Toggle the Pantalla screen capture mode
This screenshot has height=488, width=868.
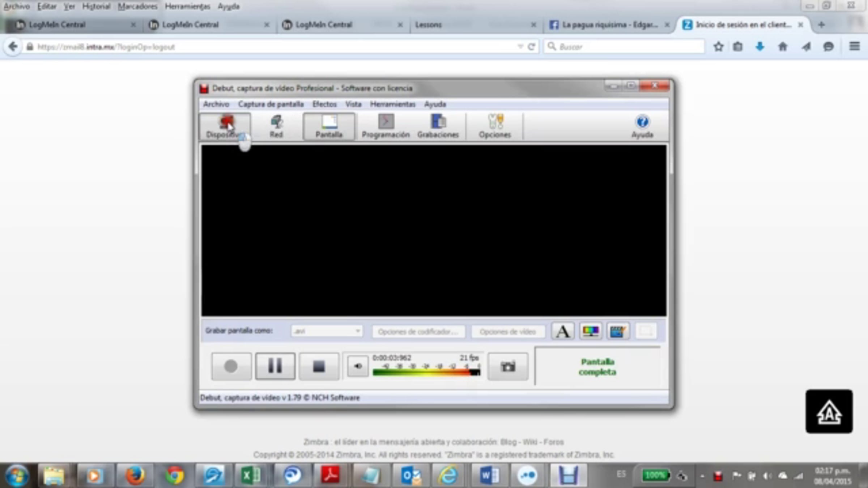tap(329, 126)
